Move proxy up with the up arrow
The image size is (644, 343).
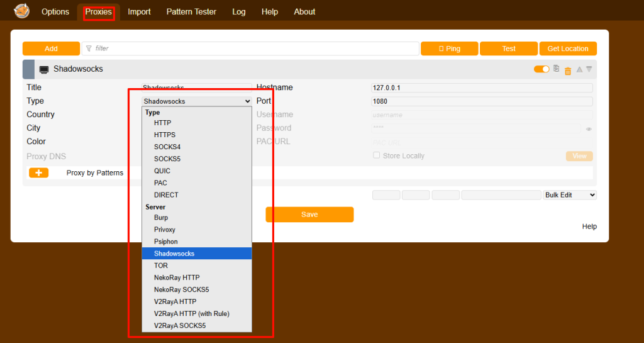pos(579,69)
